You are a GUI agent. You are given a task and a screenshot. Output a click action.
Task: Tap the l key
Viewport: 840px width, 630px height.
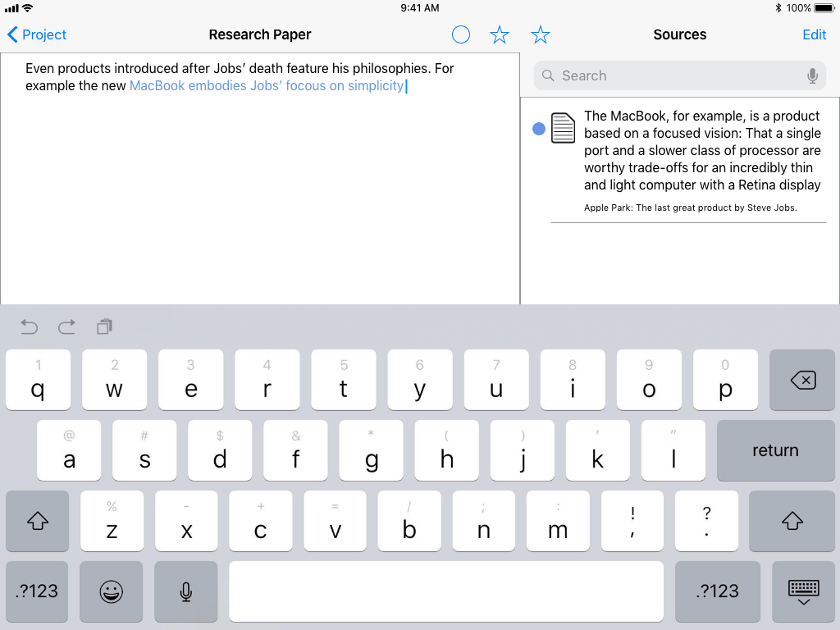[x=673, y=450]
